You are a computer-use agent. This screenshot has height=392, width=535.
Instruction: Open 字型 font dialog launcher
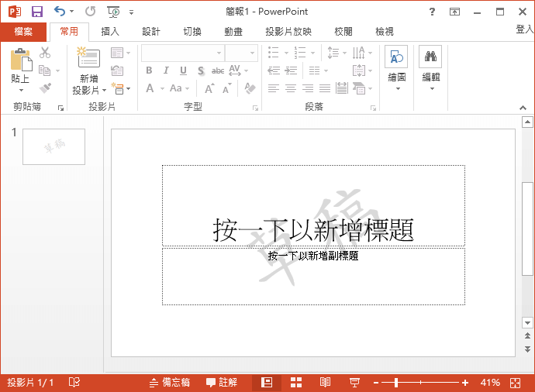(255, 108)
